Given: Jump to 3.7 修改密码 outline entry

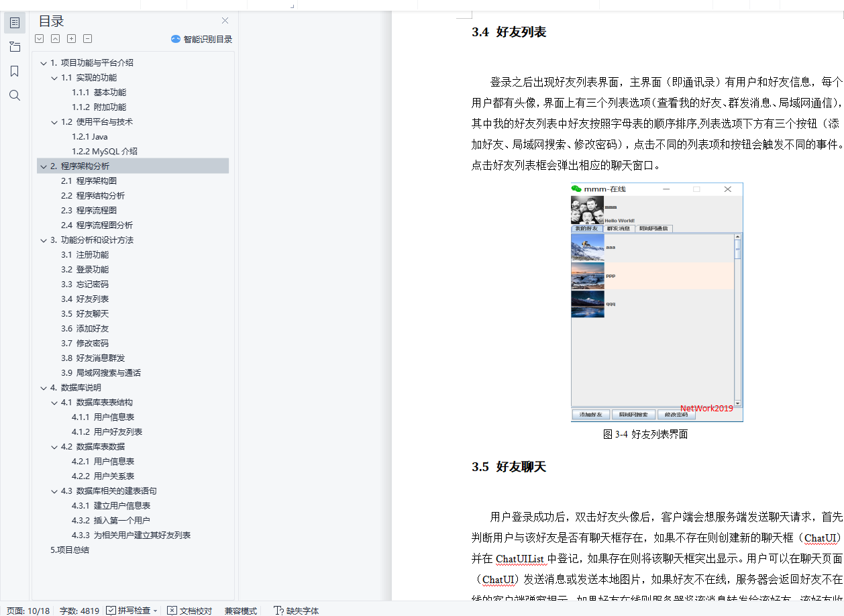Looking at the screenshot, I should [x=85, y=344].
